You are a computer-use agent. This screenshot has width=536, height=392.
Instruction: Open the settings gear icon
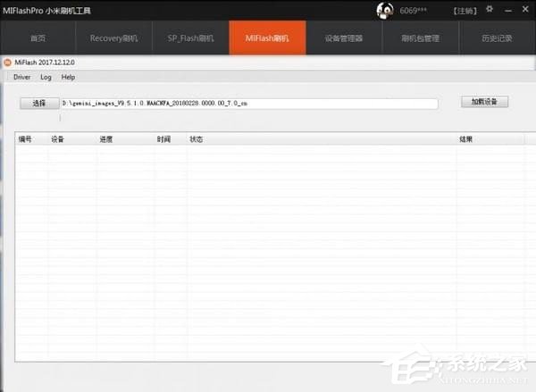click(490, 9)
